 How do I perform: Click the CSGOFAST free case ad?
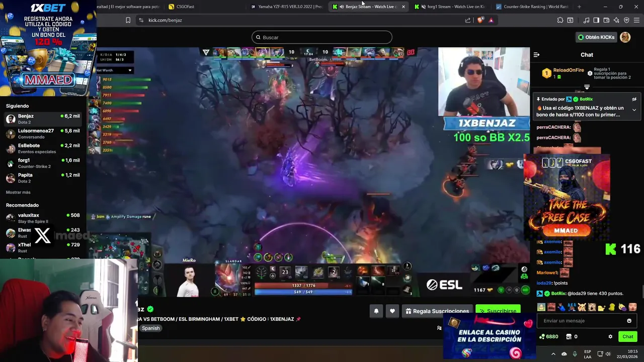(567, 197)
